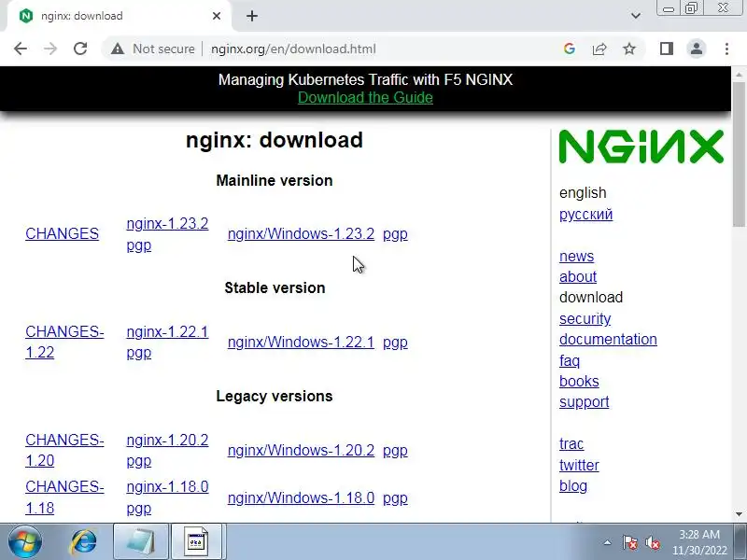Reload the nginx download page

[x=80, y=49]
